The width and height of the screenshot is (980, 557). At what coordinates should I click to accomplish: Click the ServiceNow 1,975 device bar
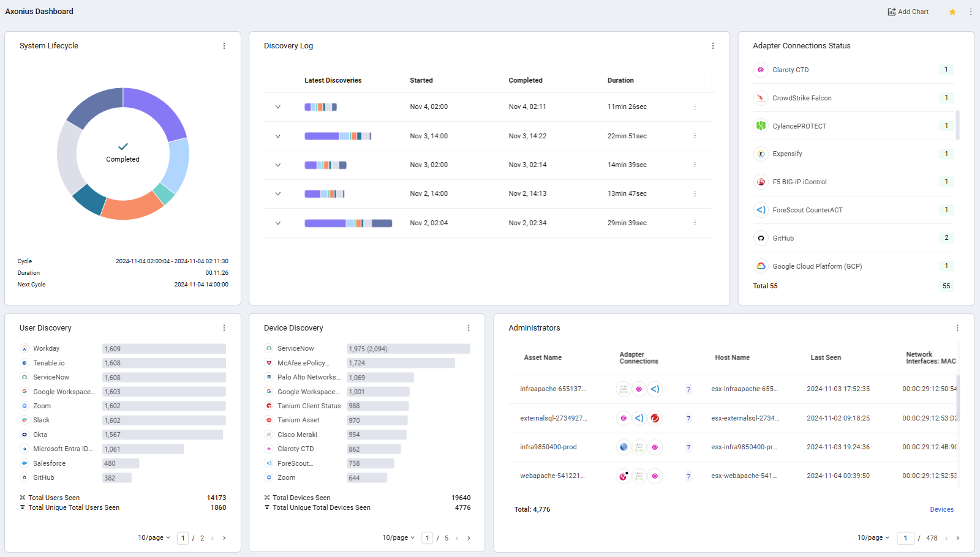pyautogui.click(x=409, y=349)
